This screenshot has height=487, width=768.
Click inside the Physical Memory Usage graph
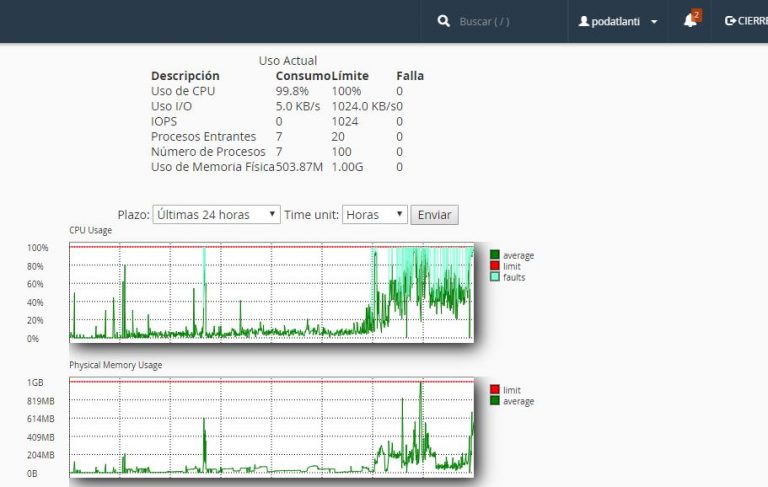[x=270, y=427]
